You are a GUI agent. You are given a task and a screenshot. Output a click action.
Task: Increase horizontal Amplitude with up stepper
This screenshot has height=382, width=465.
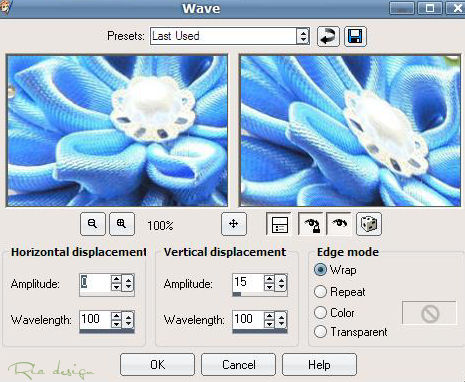pos(116,279)
